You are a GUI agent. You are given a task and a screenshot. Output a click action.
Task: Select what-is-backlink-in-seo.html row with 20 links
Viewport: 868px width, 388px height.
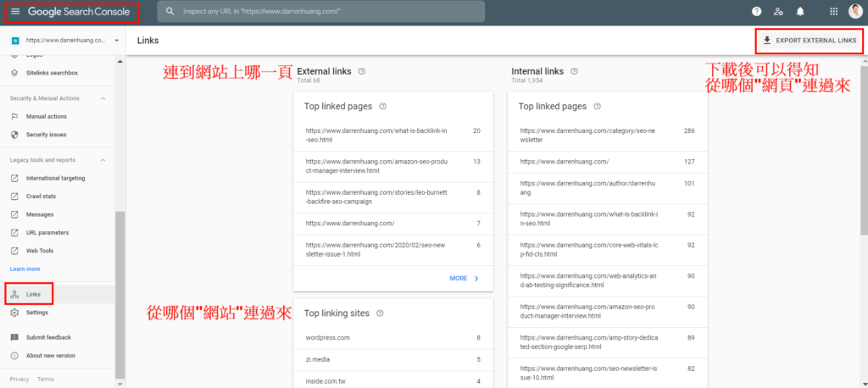tap(393, 136)
